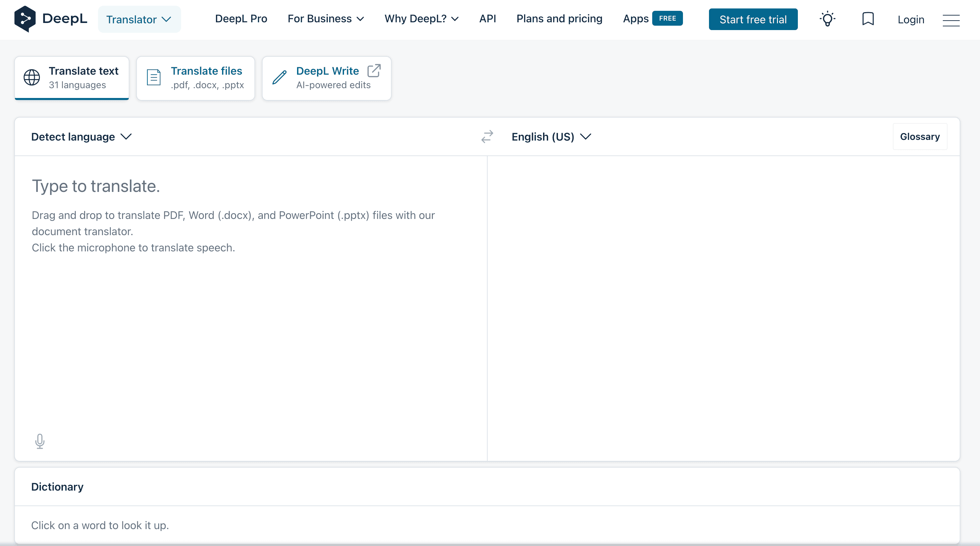The height and width of the screenshot is (546, 980).
Task: Open the For Business menu
Action: [x=326, y=19]
